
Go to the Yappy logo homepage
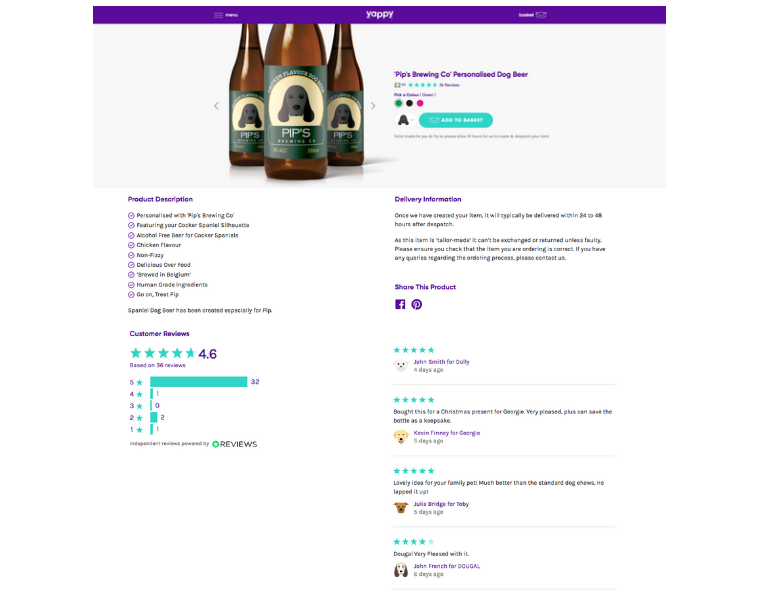click(x=379, y=15)
